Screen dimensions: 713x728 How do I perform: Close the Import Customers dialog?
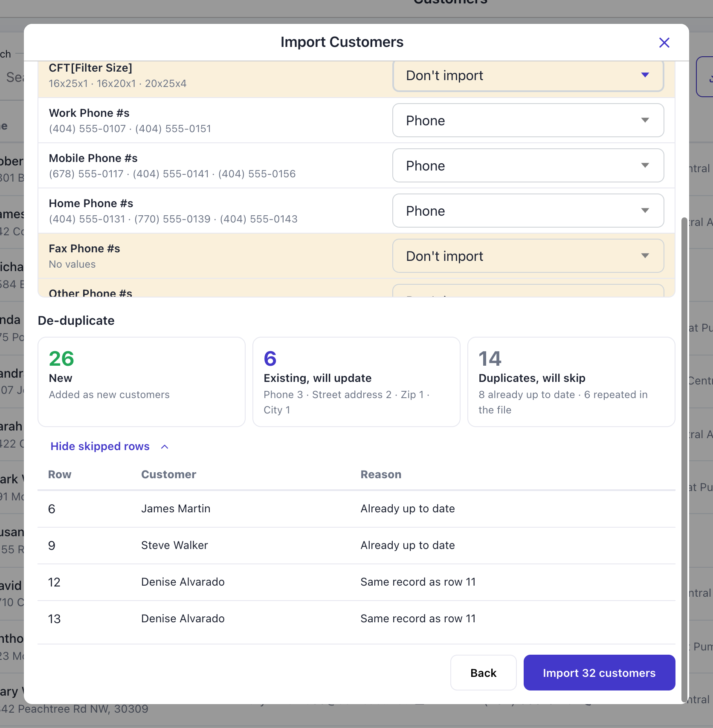coord(664,43)
